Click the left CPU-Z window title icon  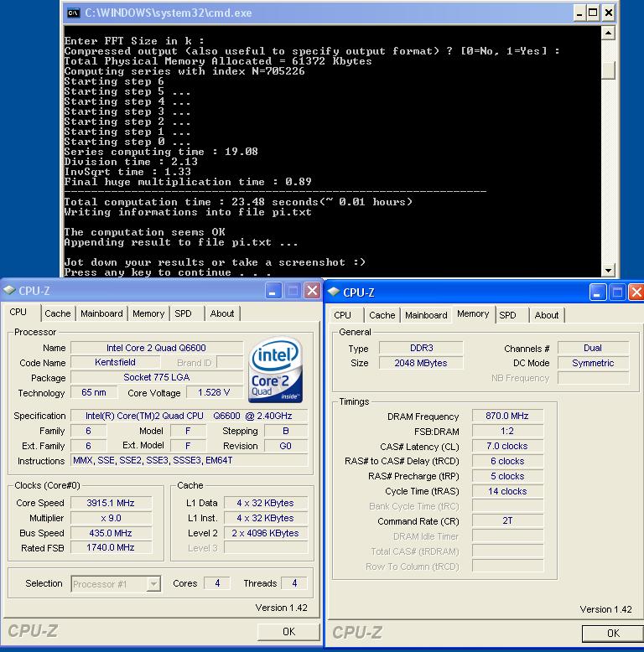[9, 290]
